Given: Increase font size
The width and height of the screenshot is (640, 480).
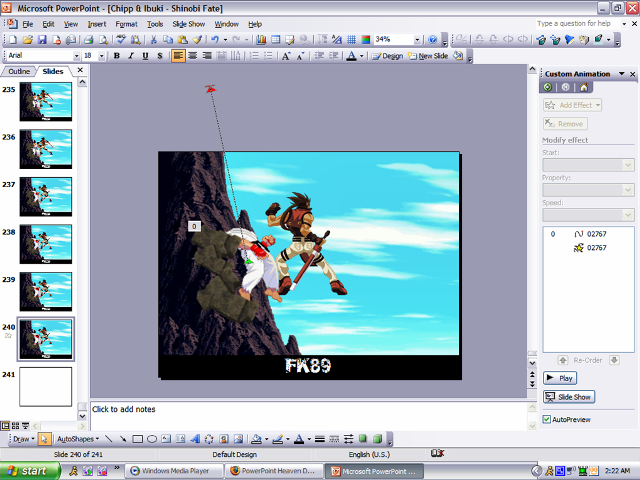Looking at the screenshot, I should click(286, 56).
